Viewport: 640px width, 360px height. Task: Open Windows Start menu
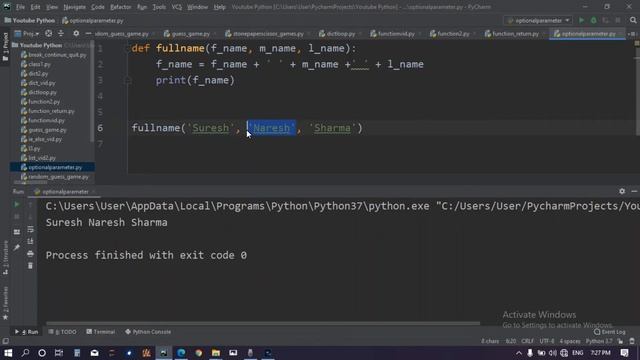pos(8,353)
